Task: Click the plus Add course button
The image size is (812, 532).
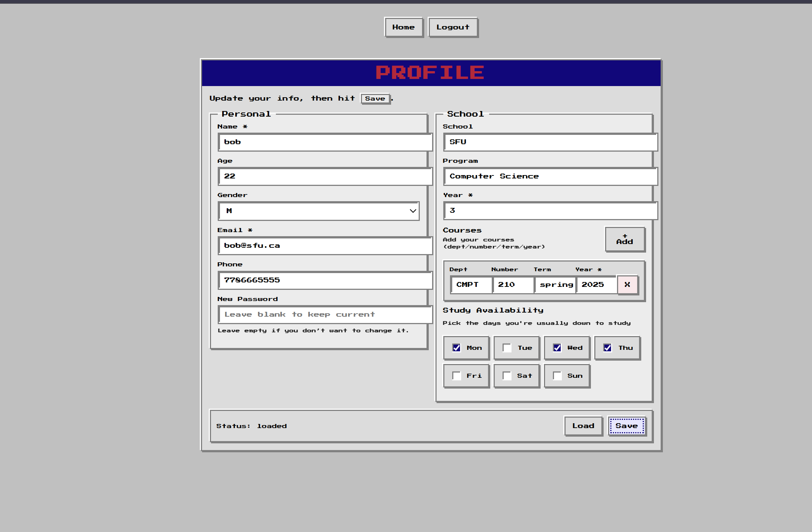Action: pyautogui.click(x=625, y=240)
